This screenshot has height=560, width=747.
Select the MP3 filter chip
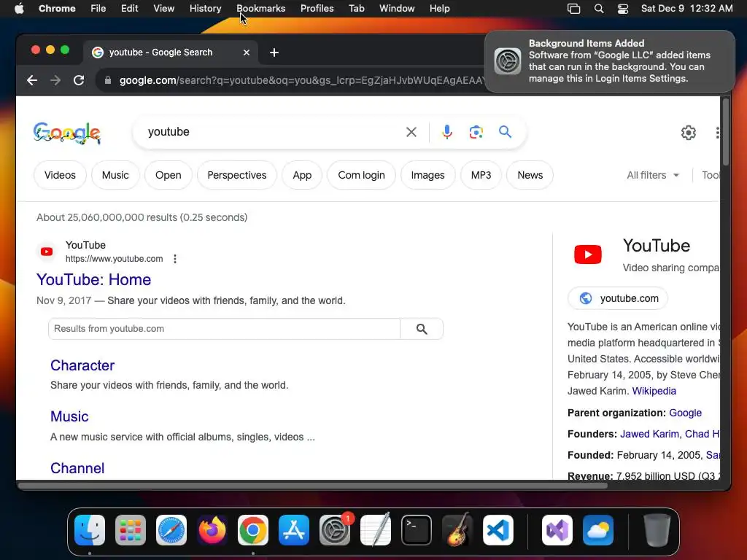coord(481,175)
